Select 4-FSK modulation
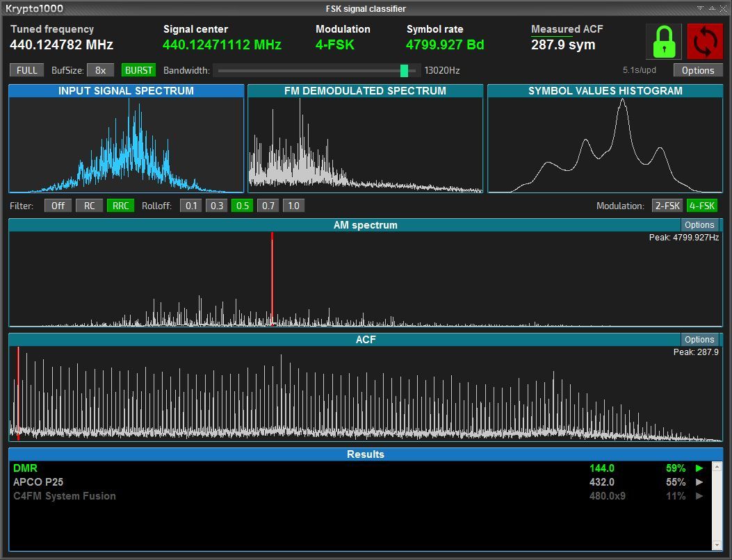The image size is (732, 560). (x=702, y=206)
